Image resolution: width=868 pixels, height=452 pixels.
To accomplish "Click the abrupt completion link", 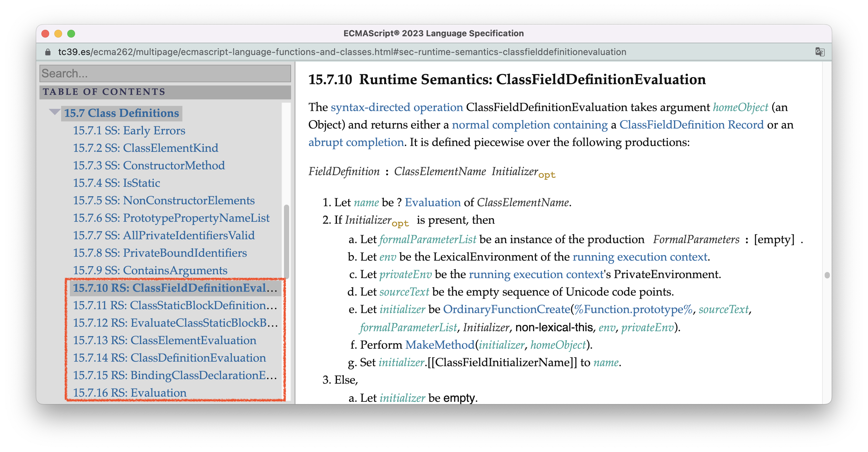I will point(356,142).
